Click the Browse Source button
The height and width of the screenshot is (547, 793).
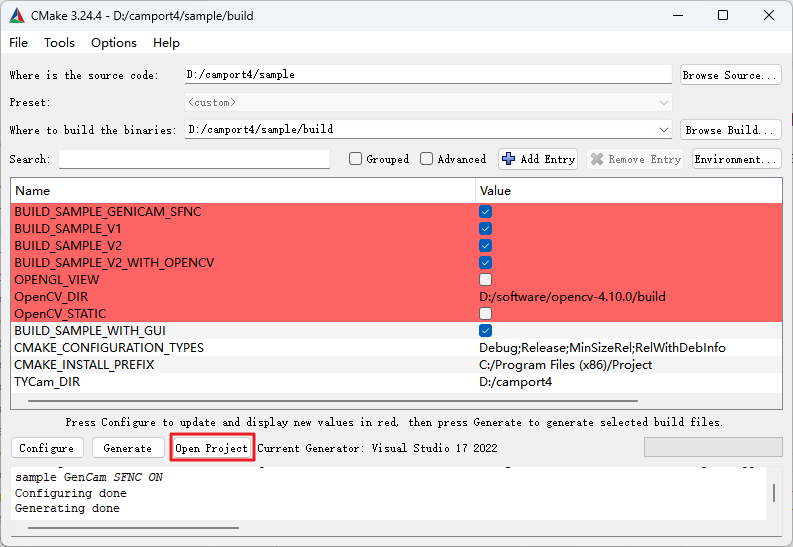(730, 75)
